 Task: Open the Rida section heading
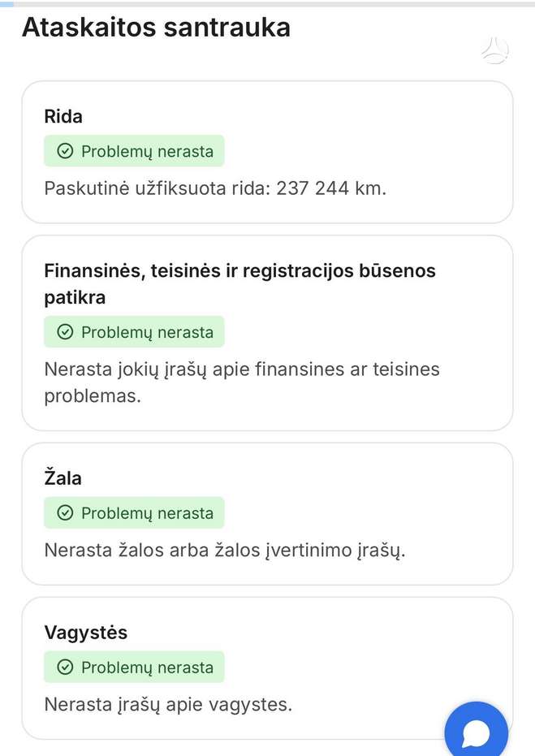click(63, 116)
